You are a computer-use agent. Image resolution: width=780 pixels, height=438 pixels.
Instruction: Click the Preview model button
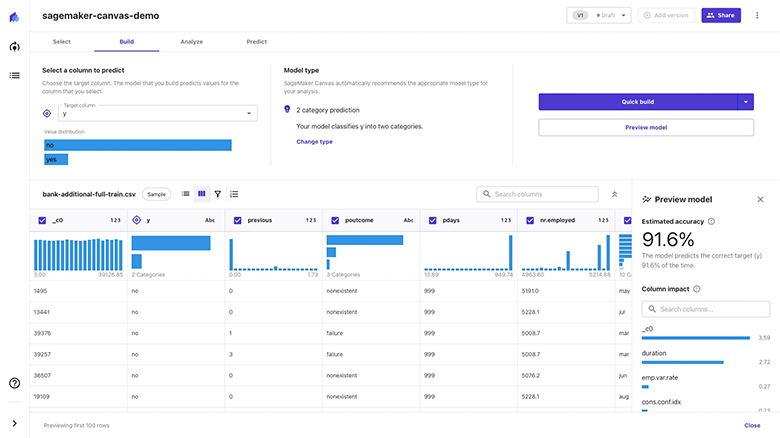click(645, 127)
